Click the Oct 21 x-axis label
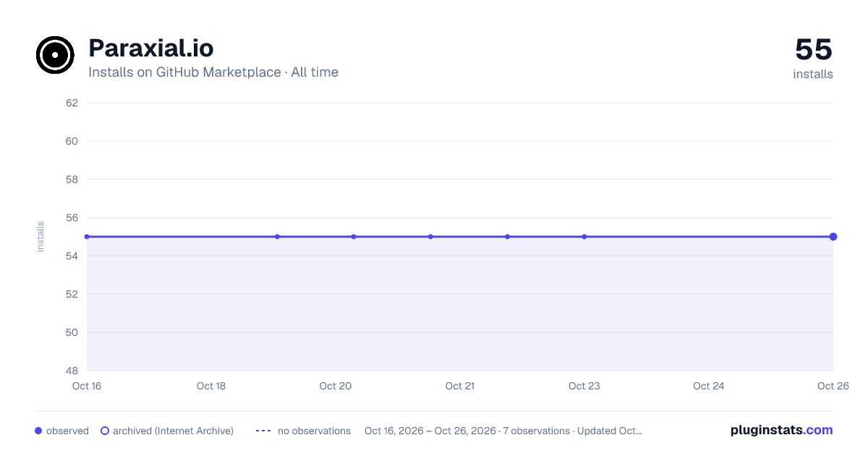The image size is (868, 456). 460,386
